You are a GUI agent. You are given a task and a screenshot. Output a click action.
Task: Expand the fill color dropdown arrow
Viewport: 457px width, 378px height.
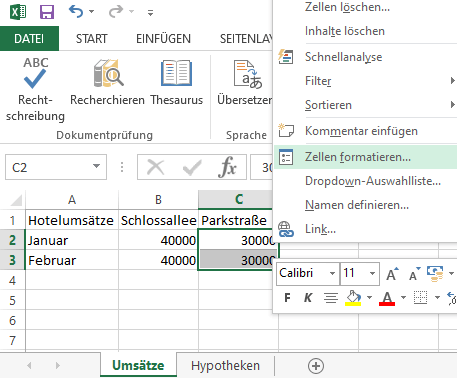tap(369, 297)
